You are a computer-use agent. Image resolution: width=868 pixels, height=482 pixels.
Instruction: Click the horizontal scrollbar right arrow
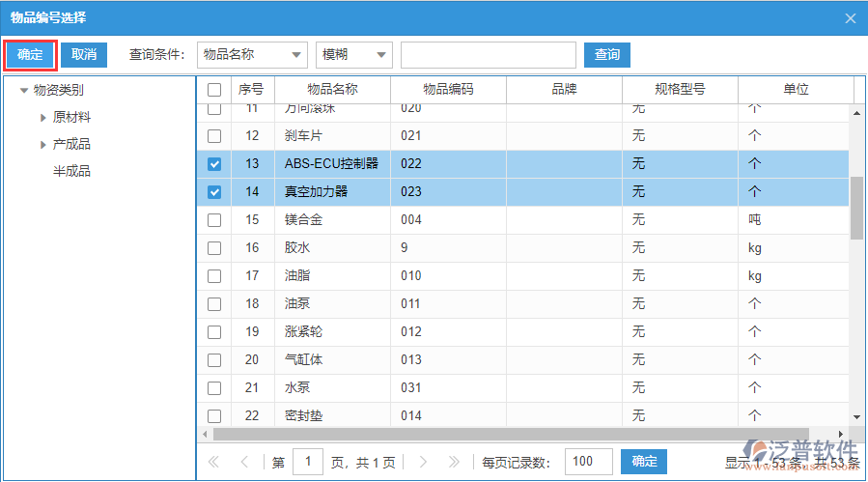click(841, 435)
